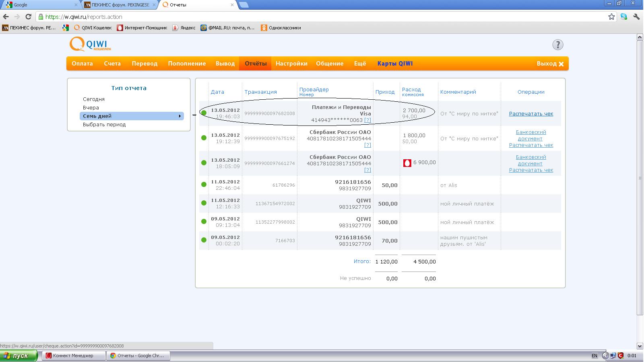Open a new browser tab
This screenshot has width=644, height=362.
point(244,5)
